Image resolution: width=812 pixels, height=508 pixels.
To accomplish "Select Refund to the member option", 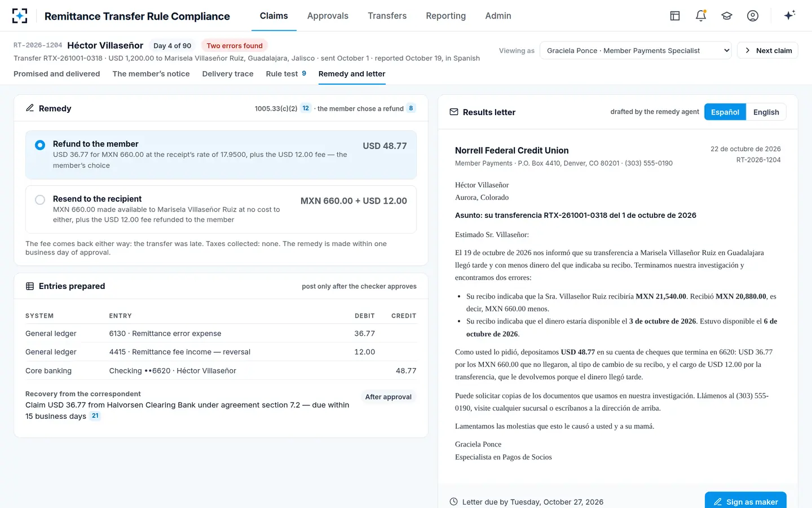I will coord(221,155).
